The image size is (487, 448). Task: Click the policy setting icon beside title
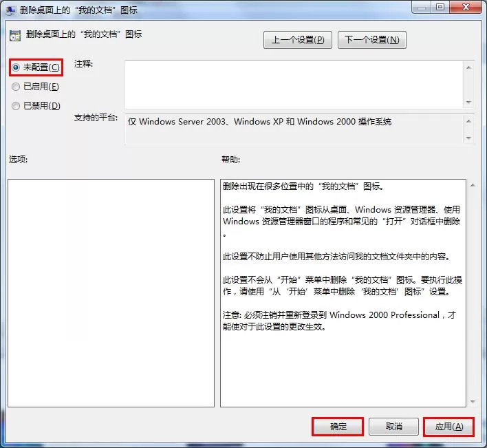(14, 36)
